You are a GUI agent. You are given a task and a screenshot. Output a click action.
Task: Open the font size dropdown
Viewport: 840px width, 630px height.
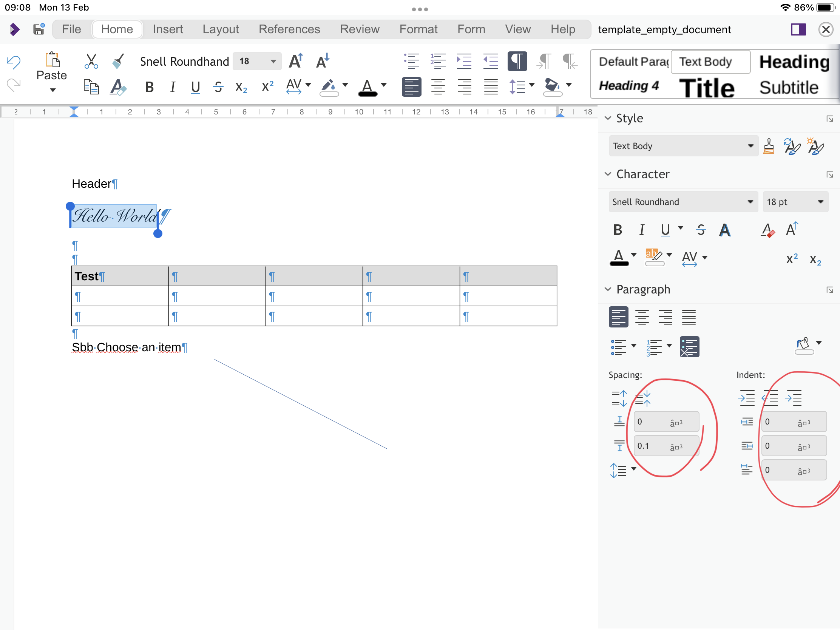click(273, 61)
